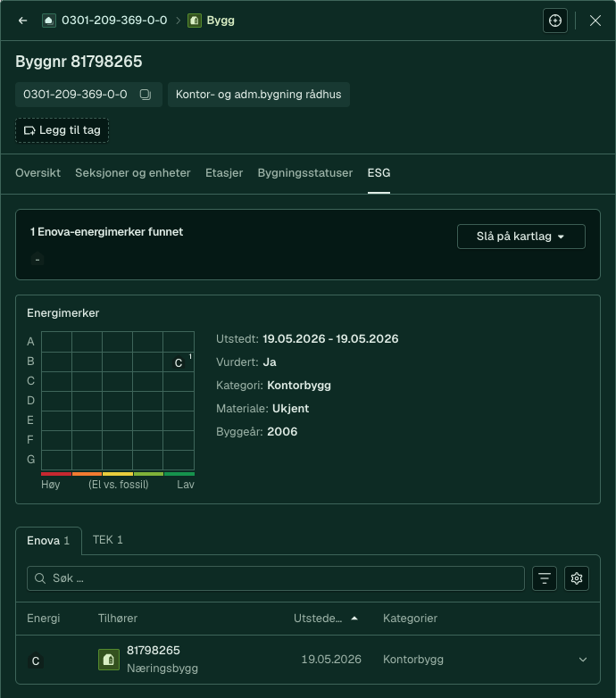Go back using the left arrow icon
Image resolution: width=616 pixels, height=698 pixels.
pos(22,21)
